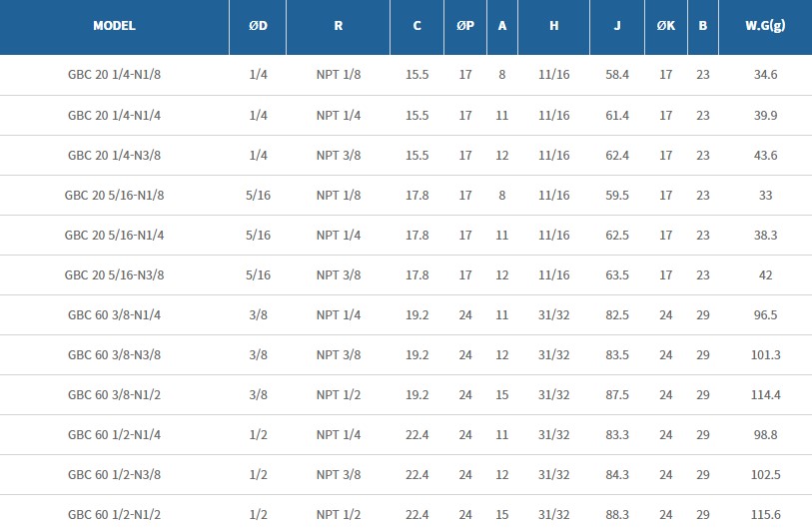Open the GBC 20 1/4-N3/8 model entry
Viewport: 812px width, 531px height.
coord(114,155)
